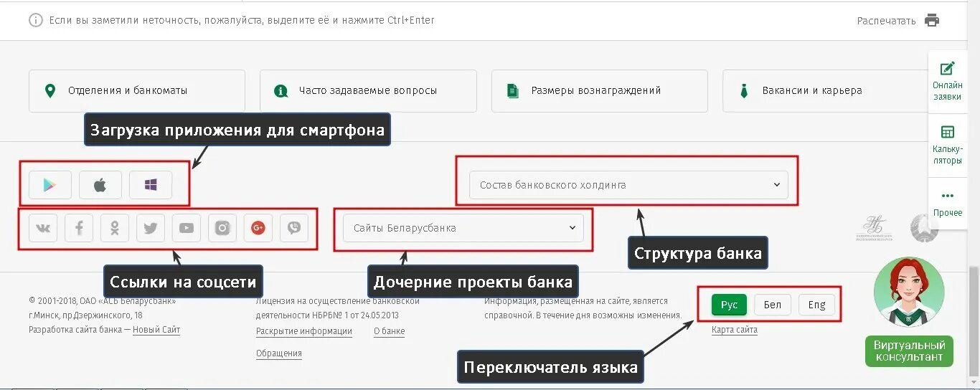The height and width of the screenshot is (390, 980).
Task: Open Odnoklassniki social page
Action: (115, 228)
